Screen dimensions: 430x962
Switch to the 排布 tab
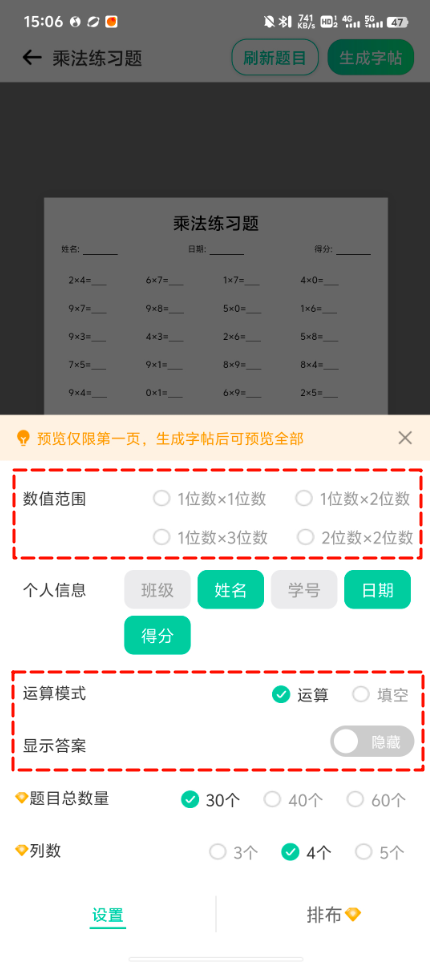point(334,915)
